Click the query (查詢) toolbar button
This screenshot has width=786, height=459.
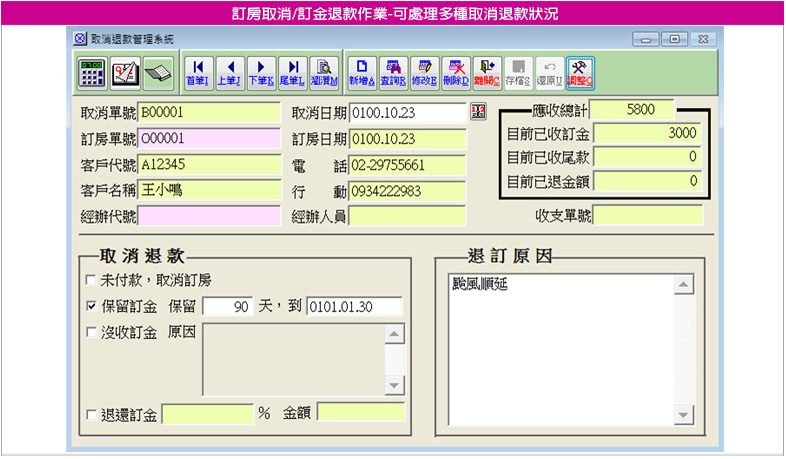tap(393, 73)
